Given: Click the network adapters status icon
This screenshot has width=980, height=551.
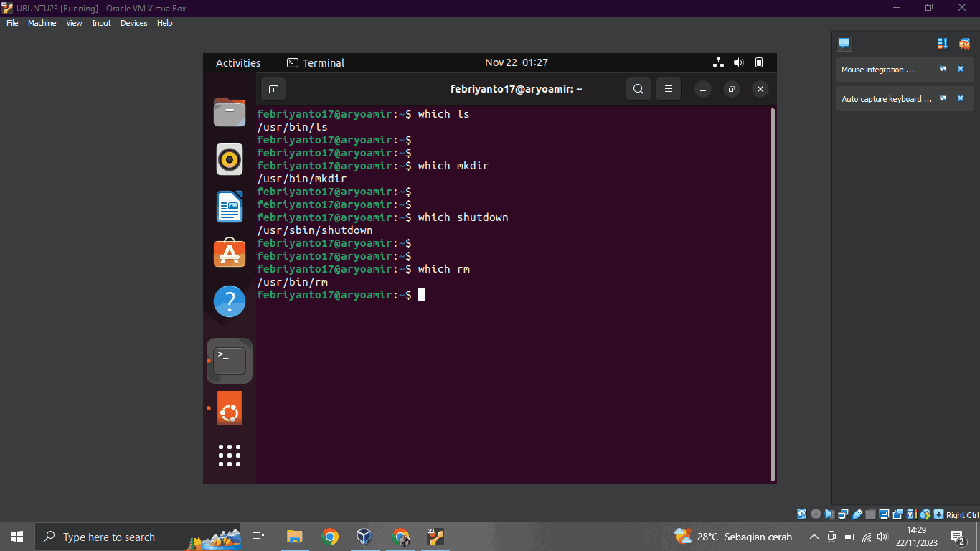Looking at the screenshot, I should coord(843,514).
